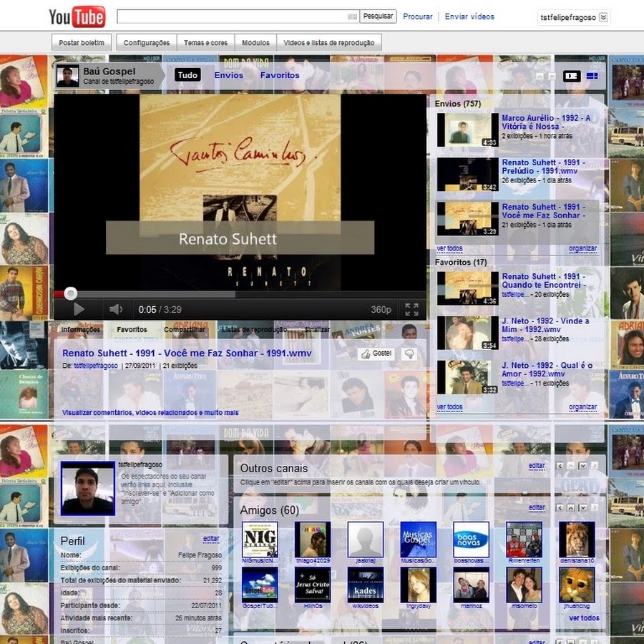This screenshot has height=644, width=644.
Task: Open the Informações tab below the player
Action: (80, 329)
